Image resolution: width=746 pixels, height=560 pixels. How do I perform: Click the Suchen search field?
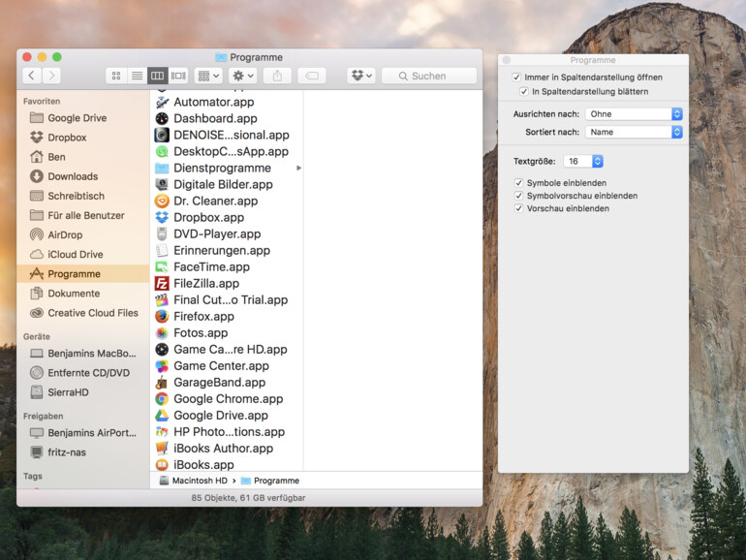tap(428, 76)
